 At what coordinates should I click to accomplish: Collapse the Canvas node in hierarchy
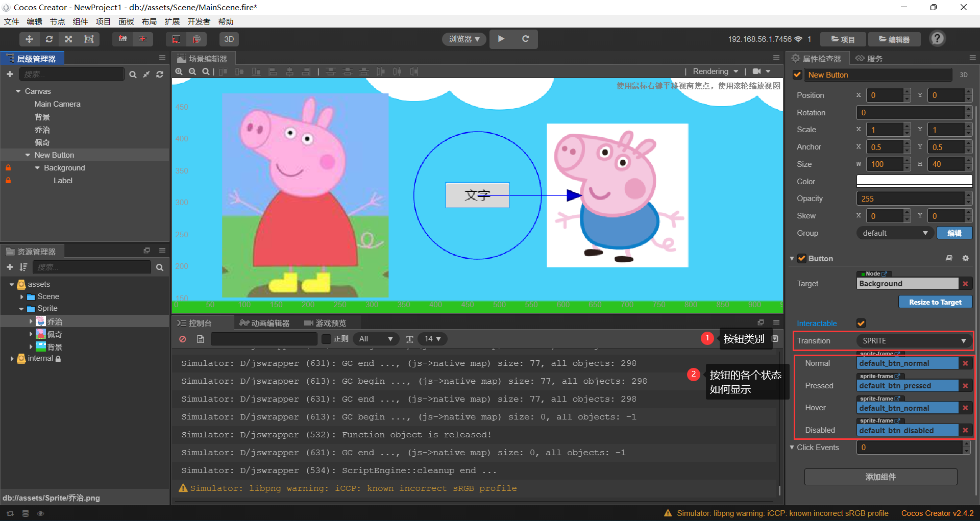tap(18, 91)
